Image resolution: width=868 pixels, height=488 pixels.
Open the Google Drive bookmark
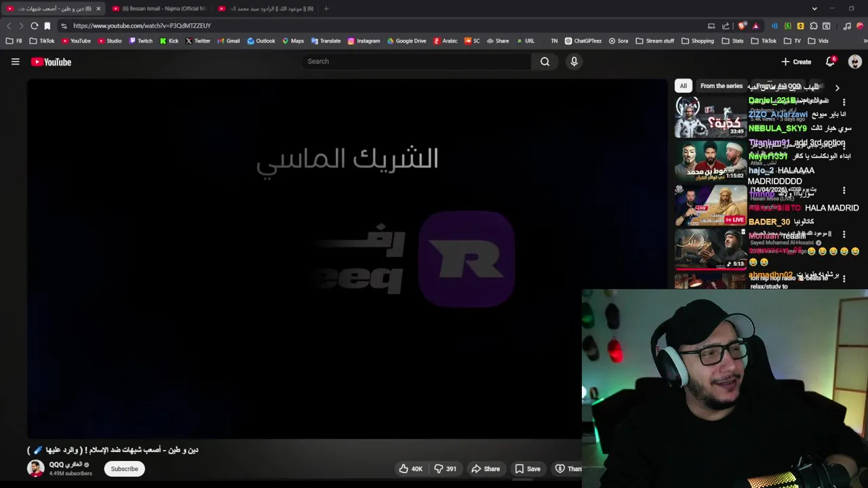click(x=406, y=41)
